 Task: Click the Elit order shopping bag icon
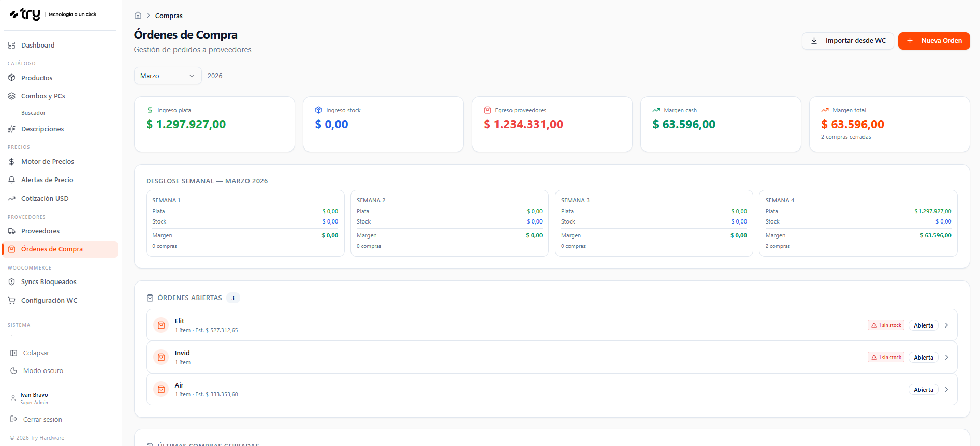[162, 325]
